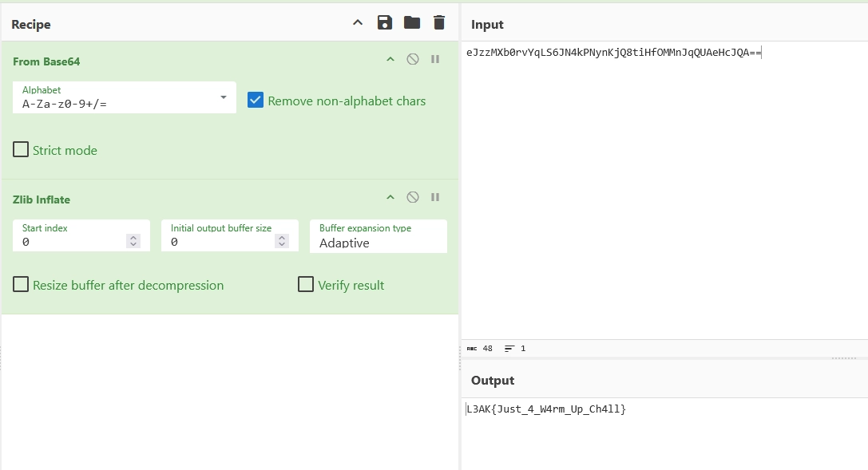The height and width of the screenshot is (470, 868).
Task: Load a recipe via folder icon
Action: [412, 23]
